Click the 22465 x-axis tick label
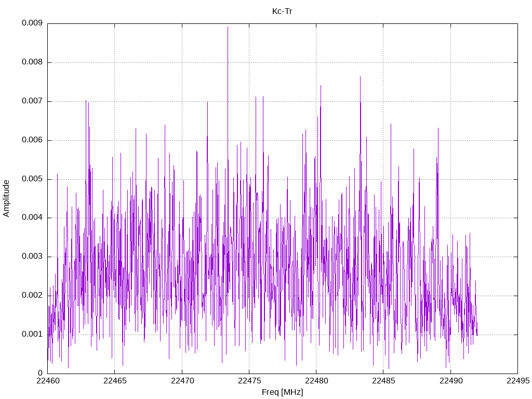 (115, 381)
